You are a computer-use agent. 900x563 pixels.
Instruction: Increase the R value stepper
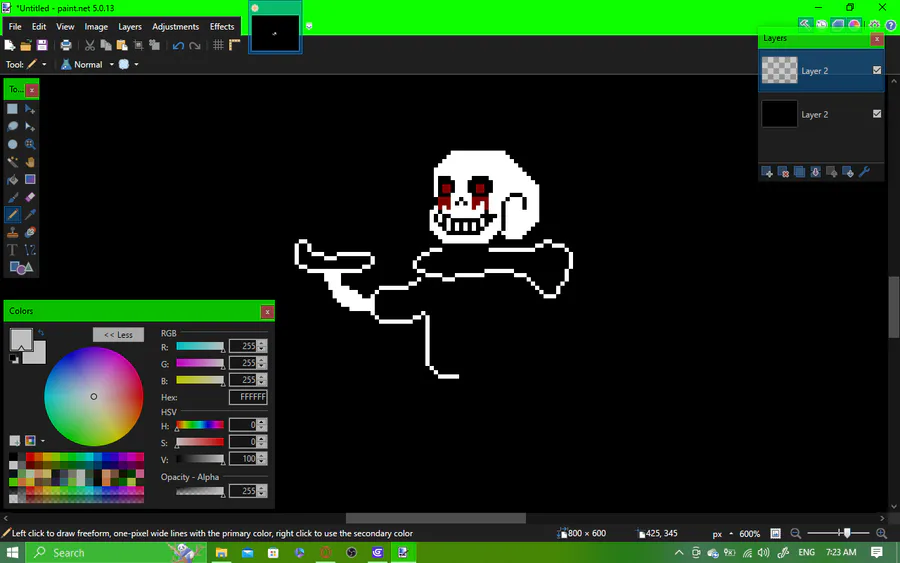tap(262, 343)
